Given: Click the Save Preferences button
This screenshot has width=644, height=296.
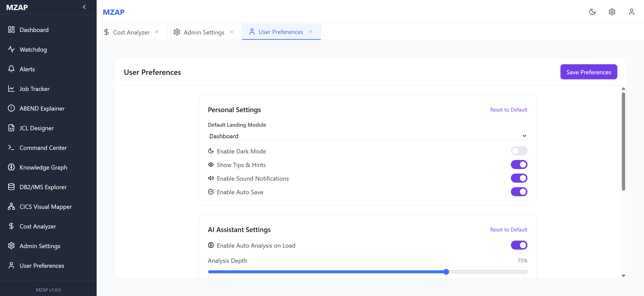Looking at the screenshot, I should [588, 72].
